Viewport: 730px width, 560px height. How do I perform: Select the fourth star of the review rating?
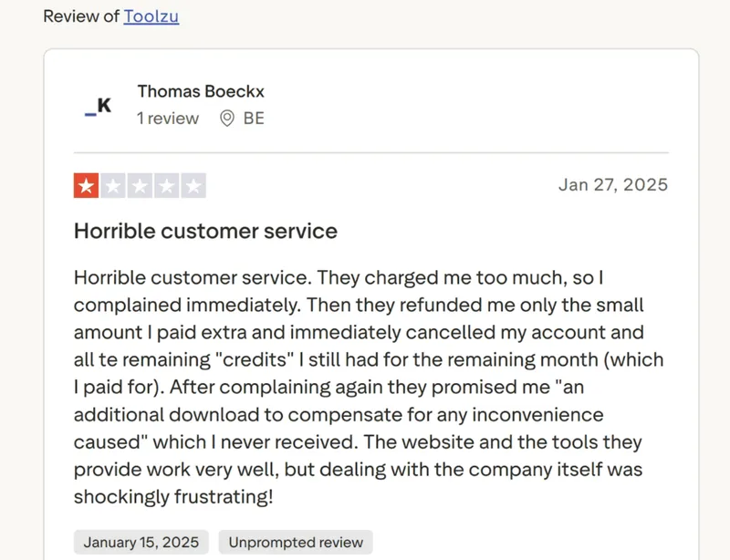(x=168, y=184)
